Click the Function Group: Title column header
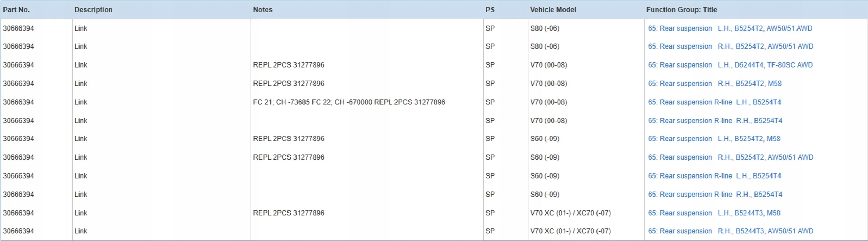This screenshot has width=868, height=241. 681,10
